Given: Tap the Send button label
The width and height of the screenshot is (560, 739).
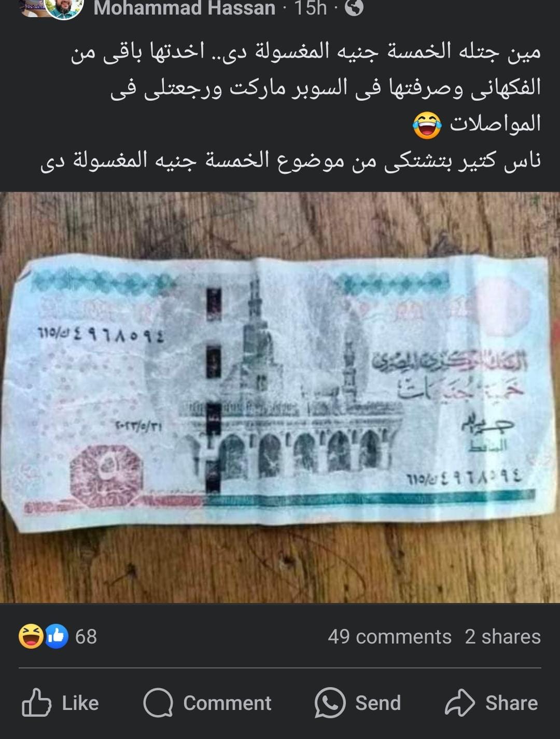Looking at the screenshot, I should point(378,703).
